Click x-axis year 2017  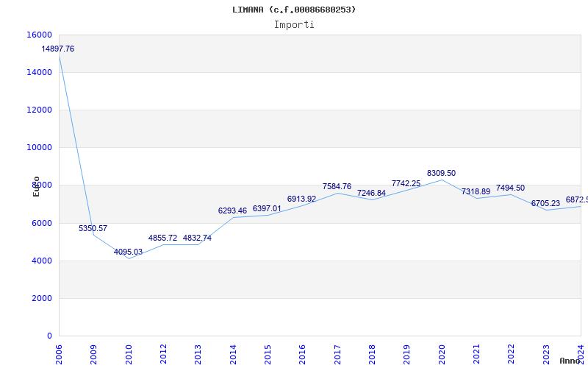point(337,355)
